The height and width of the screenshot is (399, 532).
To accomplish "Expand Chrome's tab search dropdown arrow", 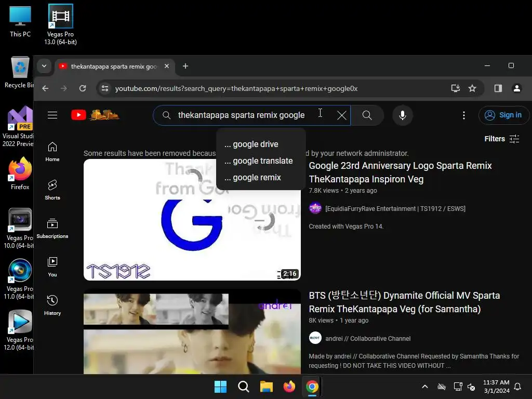I will point(44,66).
